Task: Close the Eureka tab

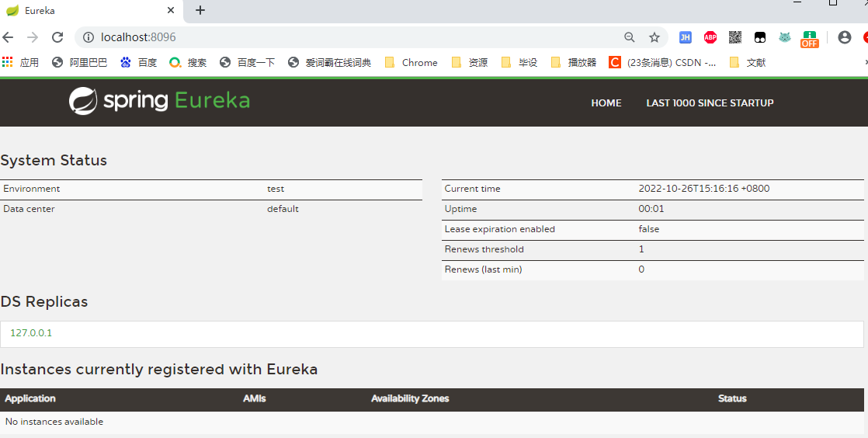Action: click(x=171, y=10)
